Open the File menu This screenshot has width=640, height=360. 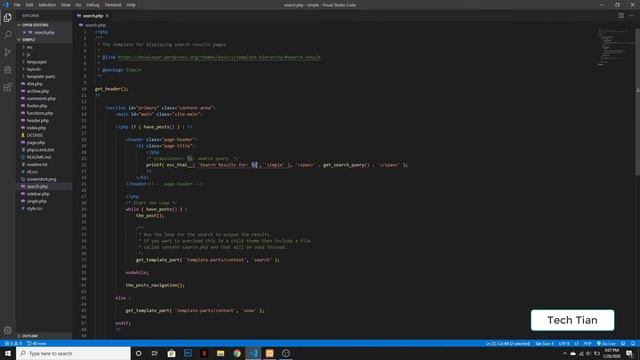[17, 5]
